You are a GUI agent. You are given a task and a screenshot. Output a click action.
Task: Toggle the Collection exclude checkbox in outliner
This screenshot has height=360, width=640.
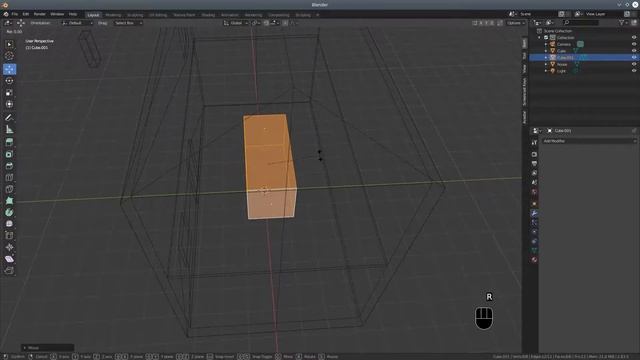tap(546, 38)
